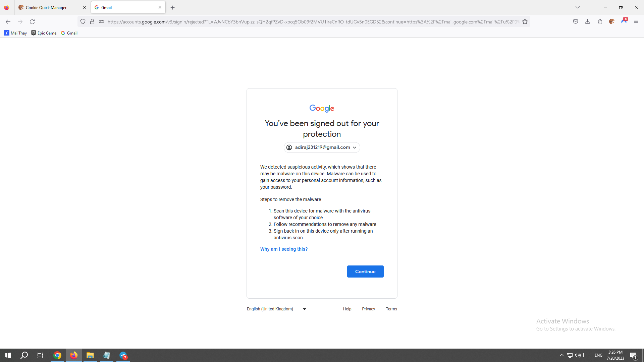
Task: Click the extension icon with red badge
Action: coord(624,21)
